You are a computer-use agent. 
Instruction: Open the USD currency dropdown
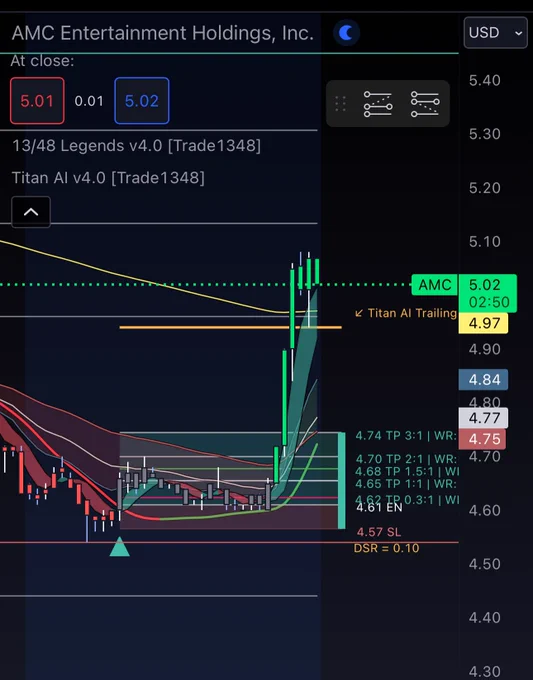pyautogui.click(x=495, y=33)
